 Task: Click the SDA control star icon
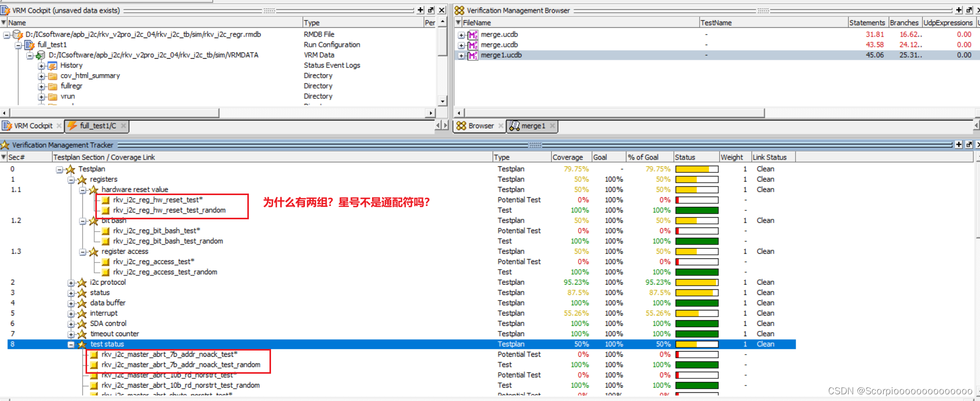82,324
